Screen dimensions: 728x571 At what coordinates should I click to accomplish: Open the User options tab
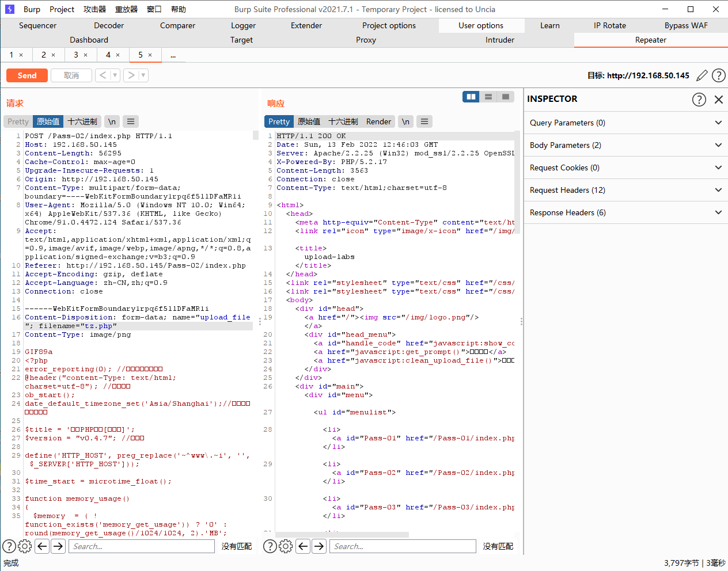pos(481,25)
